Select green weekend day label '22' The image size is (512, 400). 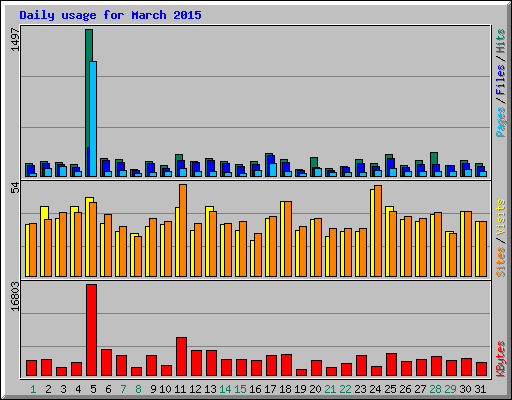345,389
